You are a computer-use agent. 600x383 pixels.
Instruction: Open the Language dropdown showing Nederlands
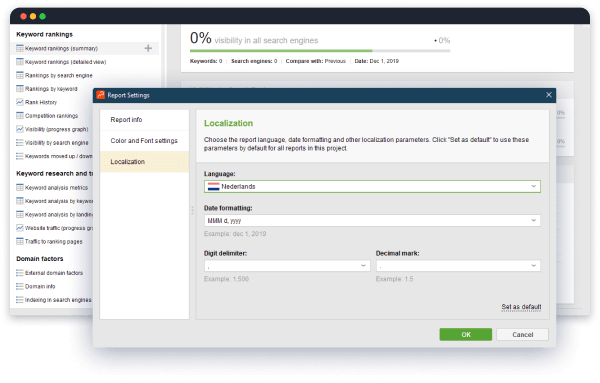click(x=372, y=186)
